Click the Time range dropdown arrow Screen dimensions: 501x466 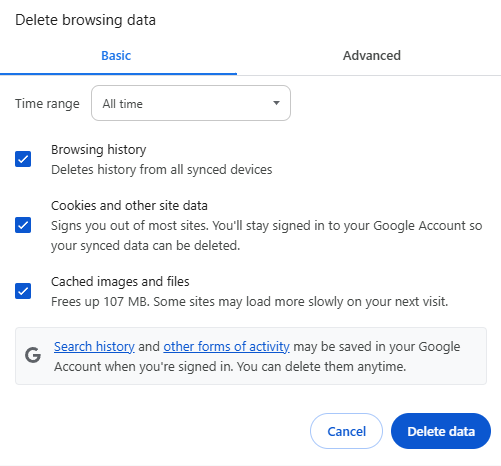(x=276, y=103)
